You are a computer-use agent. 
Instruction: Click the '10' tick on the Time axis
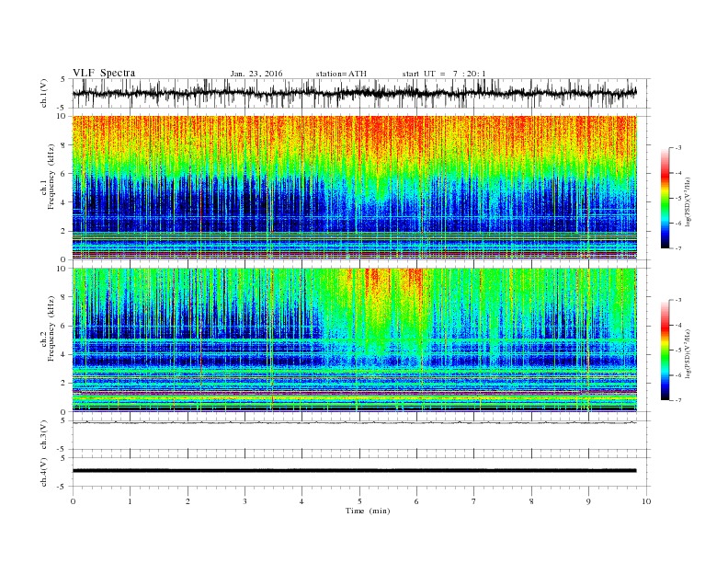(x=646, y=501)
